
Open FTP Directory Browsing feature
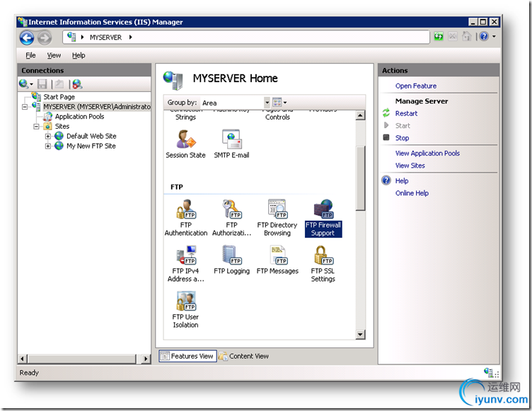[x=277, y=218]
